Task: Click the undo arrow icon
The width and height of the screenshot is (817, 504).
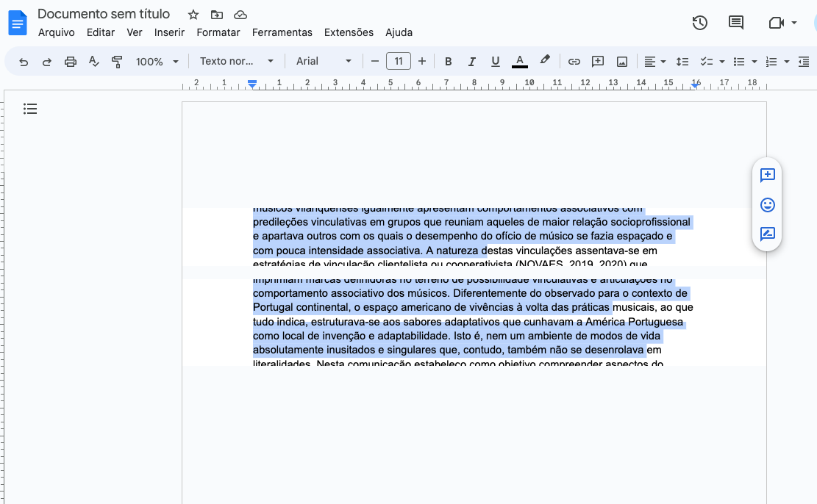Action: pyautogui.click(x=24, y=62)
